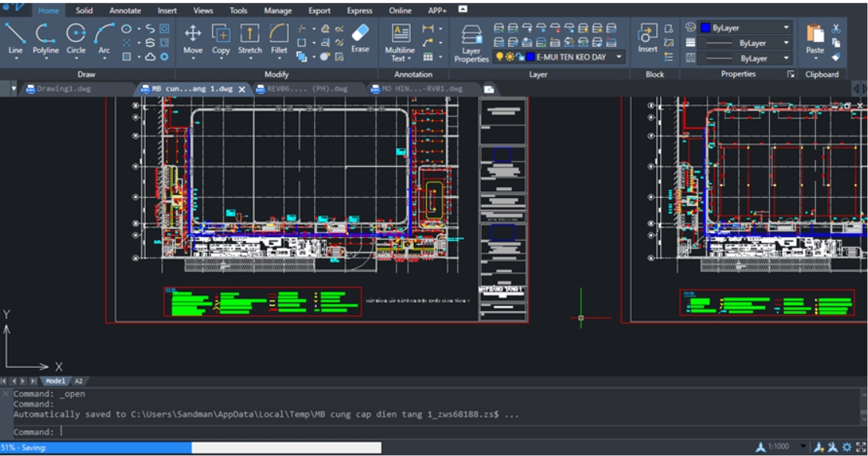
Task: Open the Express ribbon tab
Action: [360, 11]
